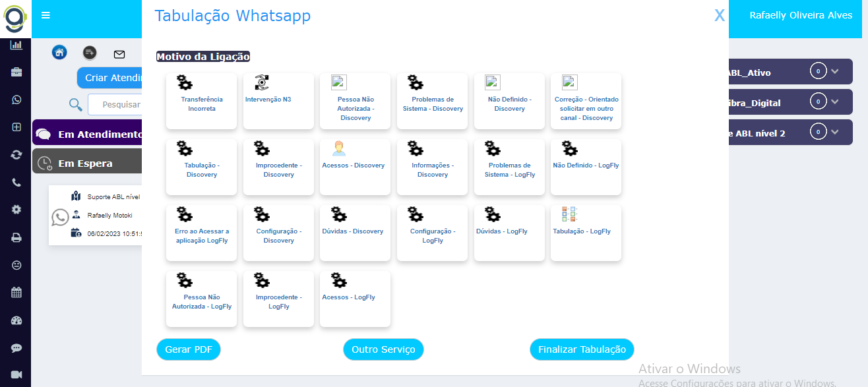Click the Gerar PDF button
Viewport: 868px width, 387px height.
(188, 349)
